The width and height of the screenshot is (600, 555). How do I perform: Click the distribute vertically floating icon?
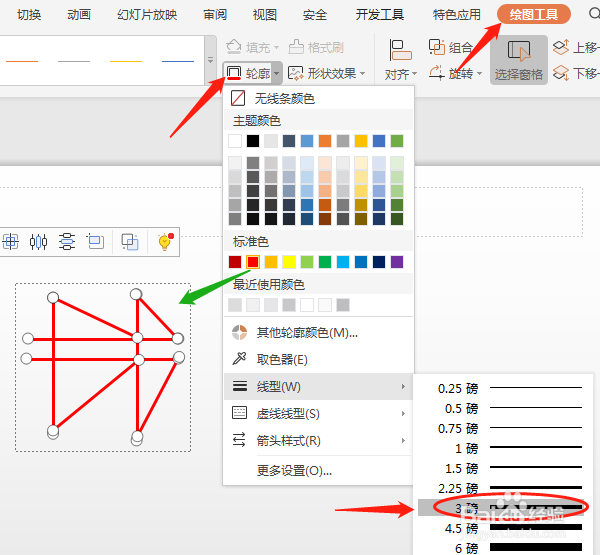67,242
